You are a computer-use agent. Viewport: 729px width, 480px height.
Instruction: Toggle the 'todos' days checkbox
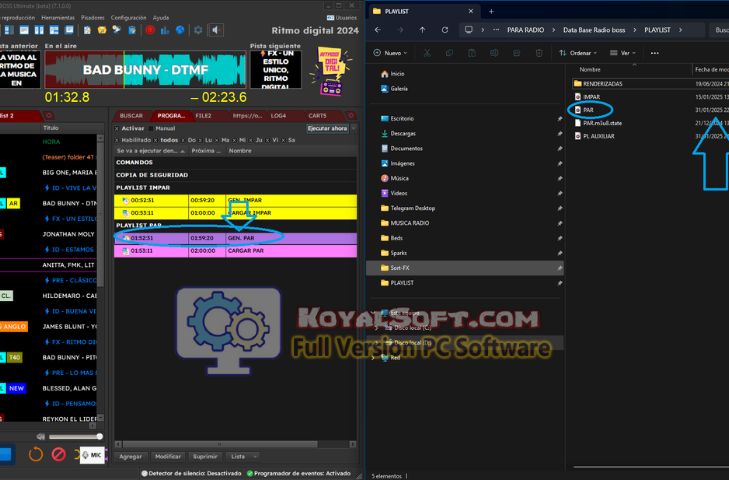click(156, 140)
